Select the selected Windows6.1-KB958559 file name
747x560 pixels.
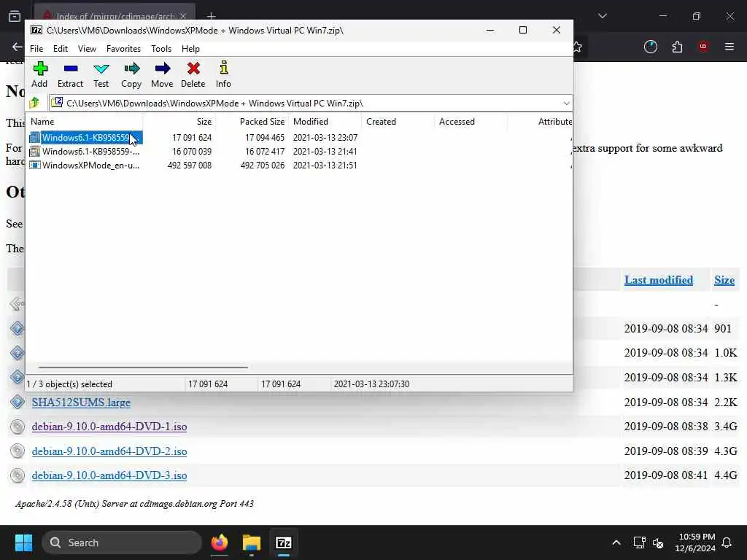point(86,138)
